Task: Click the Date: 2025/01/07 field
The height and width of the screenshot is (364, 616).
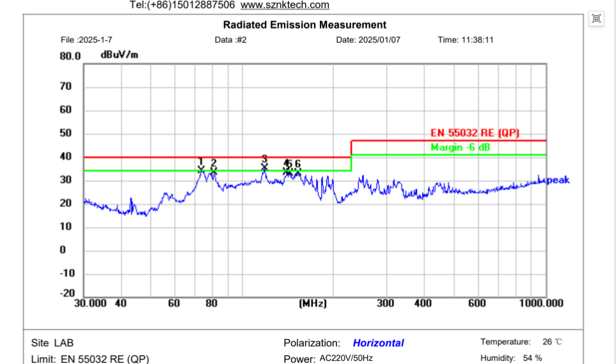Action: tap(368, 40)
